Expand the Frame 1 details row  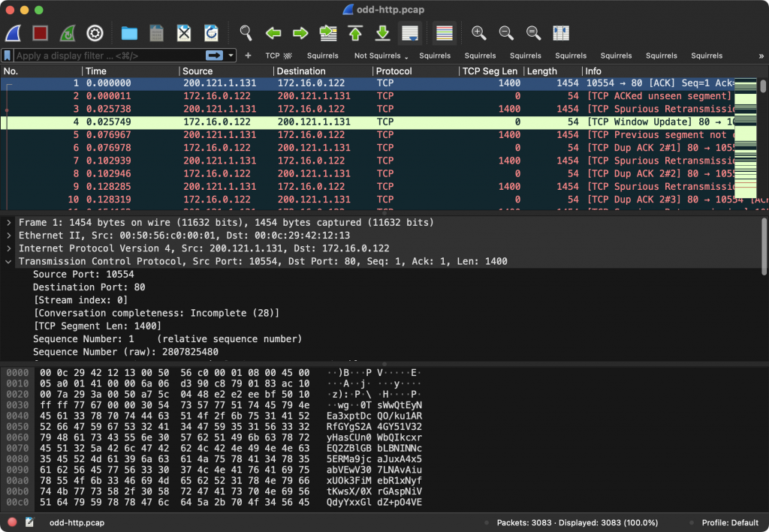(8, 222)
